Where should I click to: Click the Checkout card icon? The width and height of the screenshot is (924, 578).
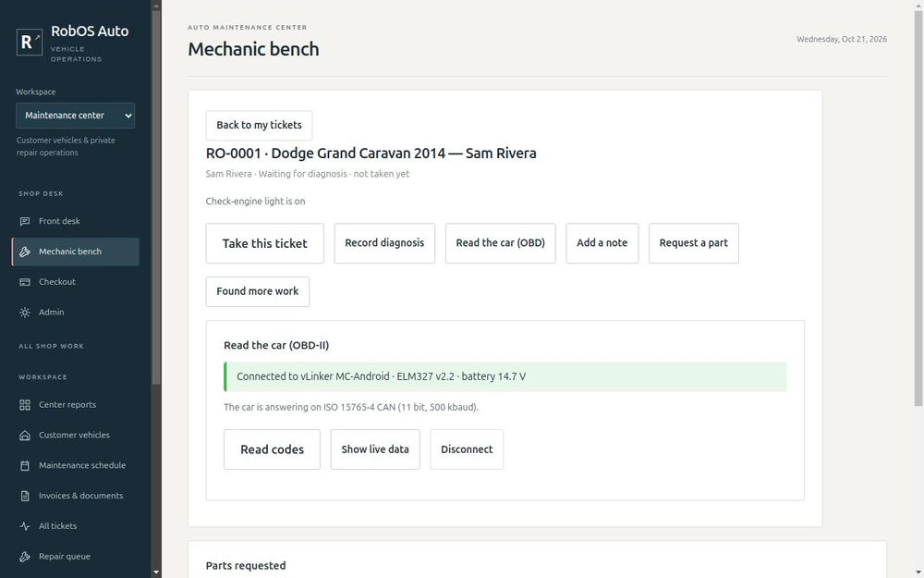tap(25, 282)
